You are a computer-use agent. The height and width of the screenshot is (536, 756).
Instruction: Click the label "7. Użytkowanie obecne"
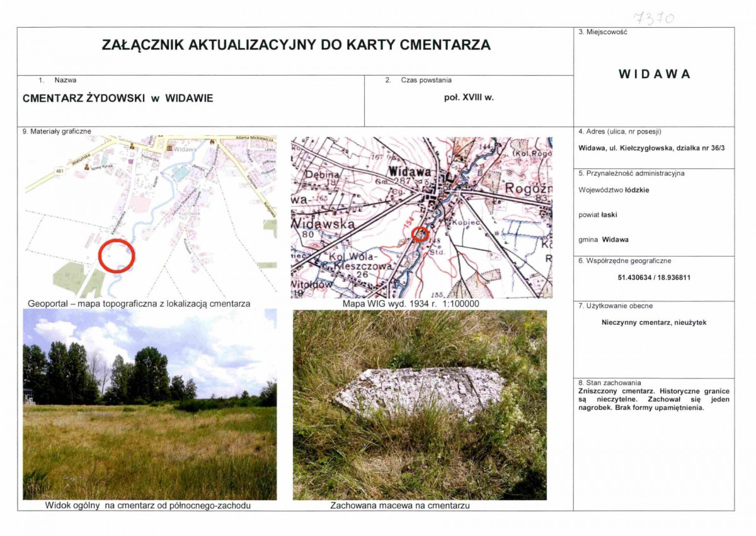(616, 306)
